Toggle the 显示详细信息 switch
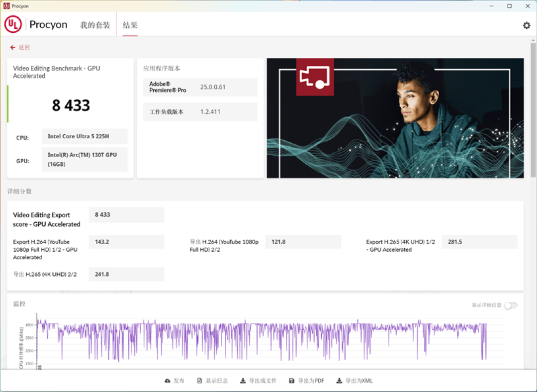The width and height of the screenshot is (537, 392). 511,305
